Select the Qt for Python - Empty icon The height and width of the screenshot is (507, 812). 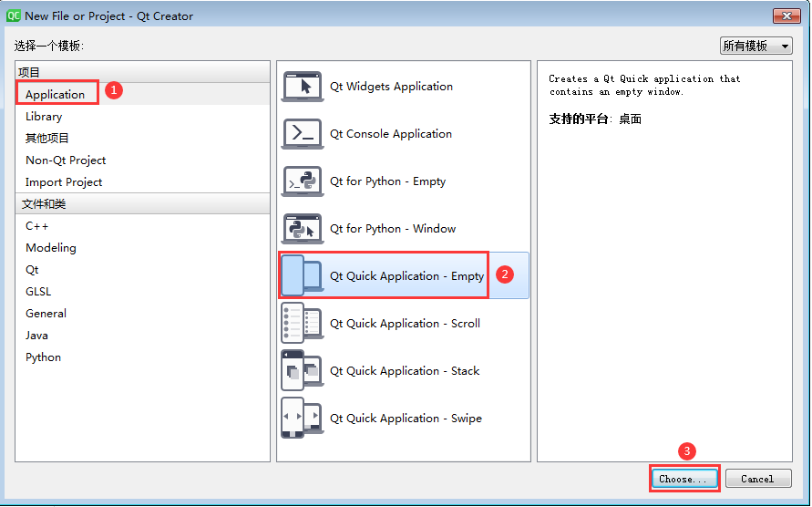(303, 181)
